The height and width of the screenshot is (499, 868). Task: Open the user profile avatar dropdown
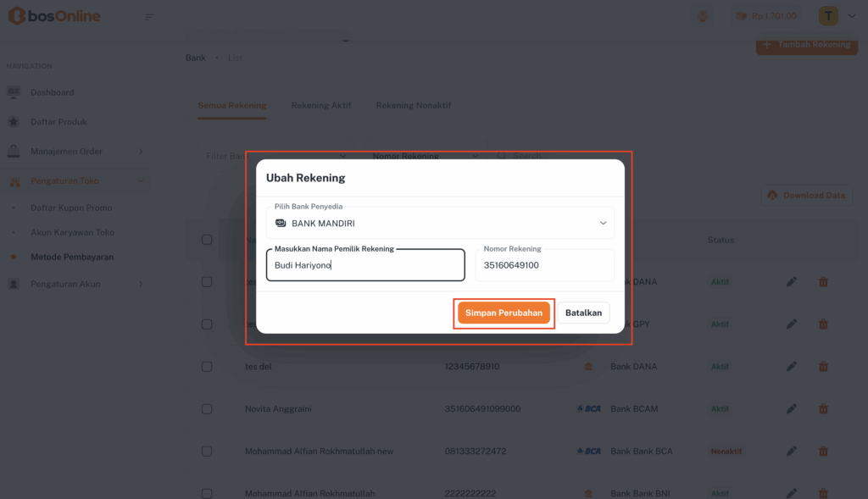pos(828,16)
